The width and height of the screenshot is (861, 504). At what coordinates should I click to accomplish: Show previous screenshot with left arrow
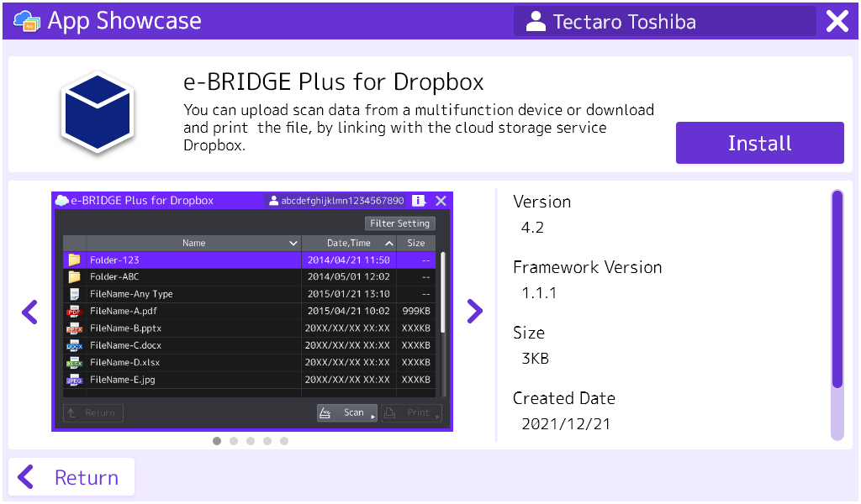tap(29, 312)
